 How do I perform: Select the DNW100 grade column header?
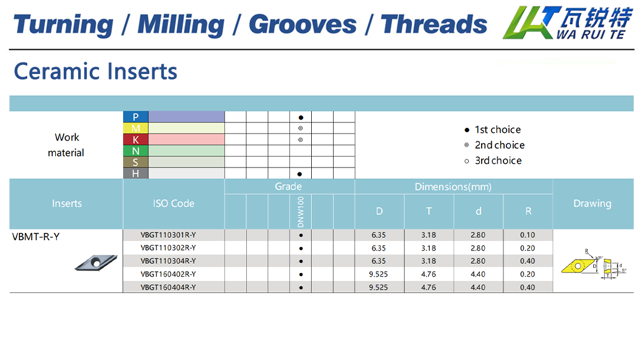(x=301, y=212)
